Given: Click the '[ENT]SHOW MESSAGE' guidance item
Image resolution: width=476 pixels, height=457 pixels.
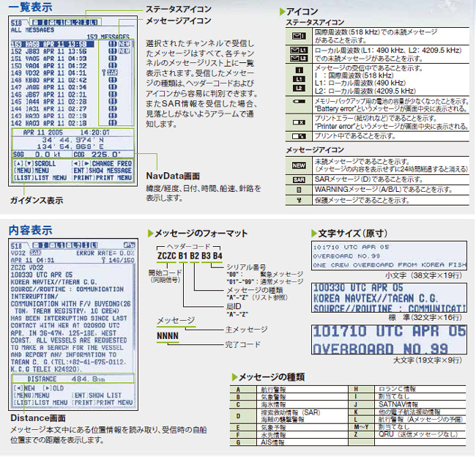Looking at the screenshot, I should pos(102,171).
